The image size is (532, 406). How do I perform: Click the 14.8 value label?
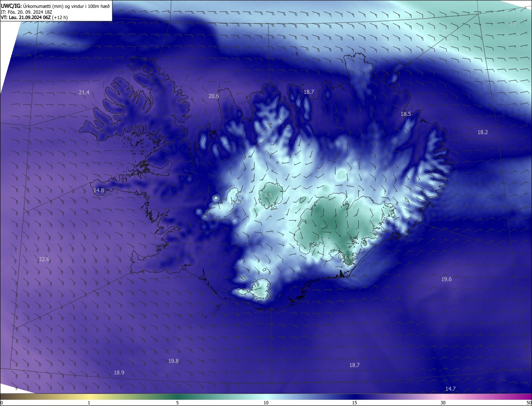(99, 190)
